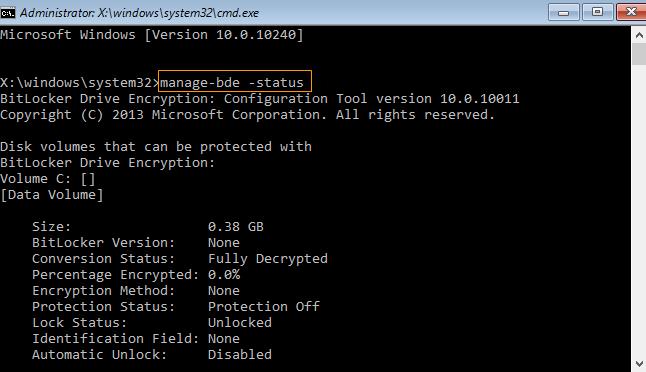Click the Automatic Unlock Disabled value
Image resolution: width=646 pixels, height=372 pixels.
[x=240, y=355]
